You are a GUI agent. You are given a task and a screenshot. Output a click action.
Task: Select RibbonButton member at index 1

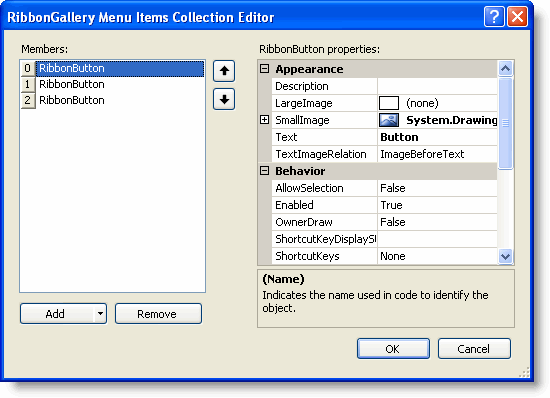112,84
